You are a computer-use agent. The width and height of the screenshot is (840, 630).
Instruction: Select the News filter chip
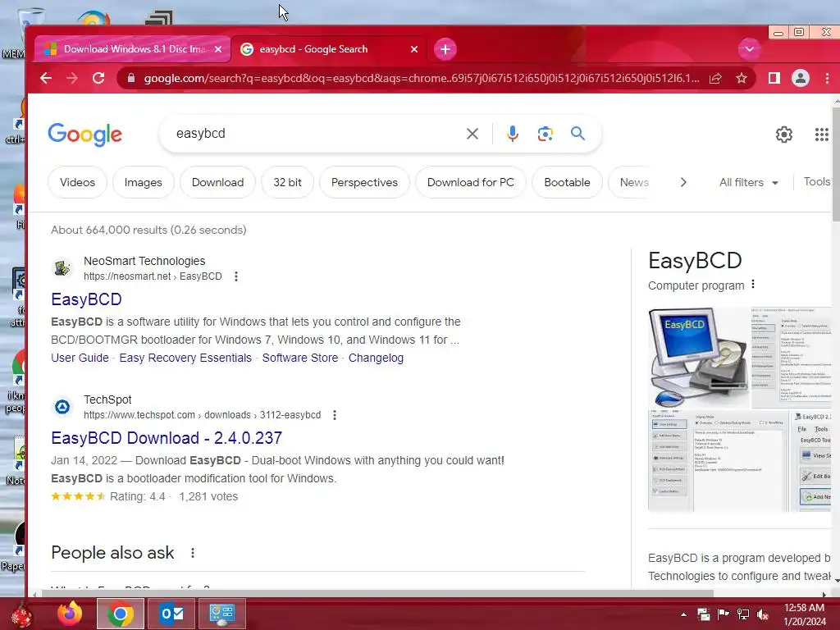(634, 183)
